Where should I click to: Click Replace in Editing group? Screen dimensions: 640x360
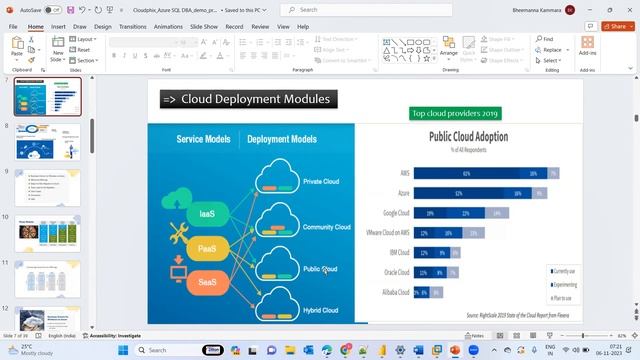point(549,50)
